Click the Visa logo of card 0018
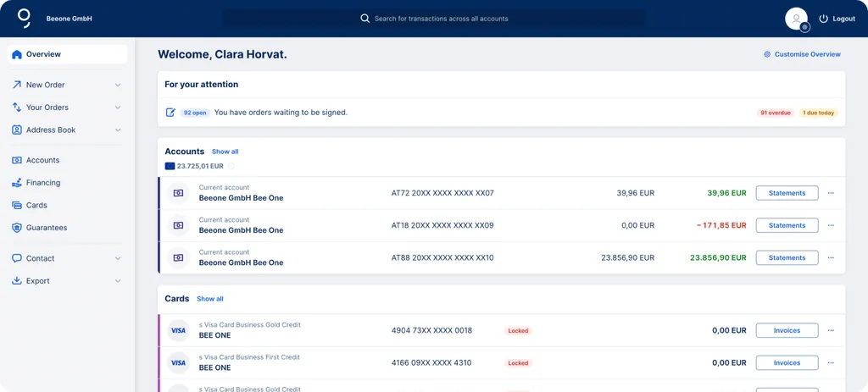868x392 pixels. 178,331
